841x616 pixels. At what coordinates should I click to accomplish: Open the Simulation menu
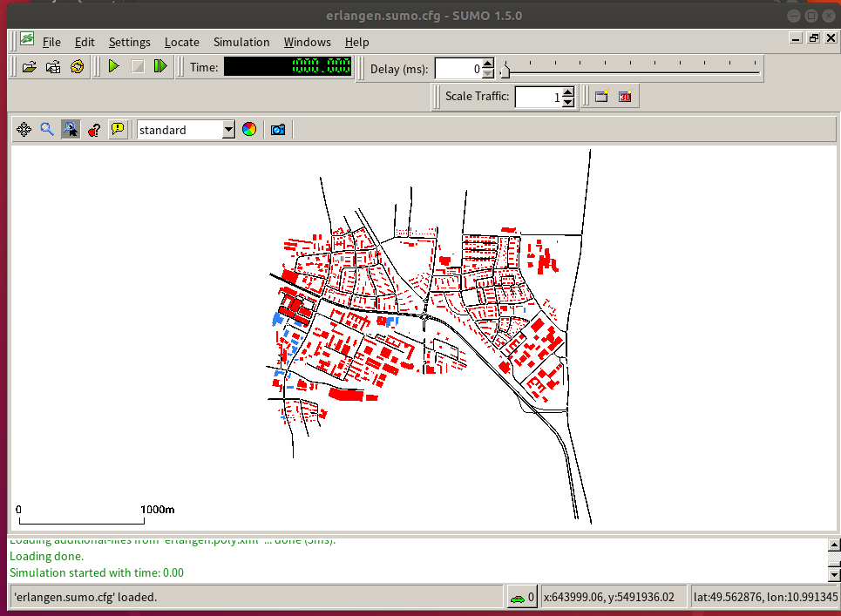241,42
